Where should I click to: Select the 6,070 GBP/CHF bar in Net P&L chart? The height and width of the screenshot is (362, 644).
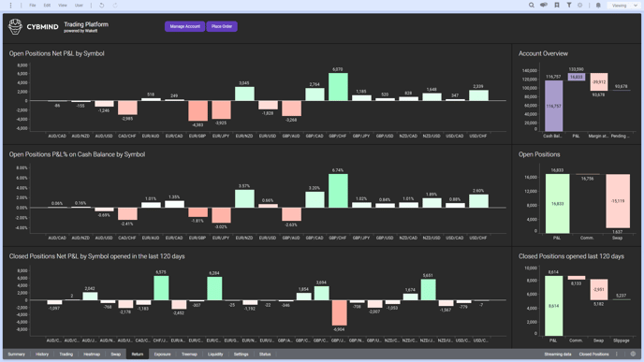click(x=338, y=87)
